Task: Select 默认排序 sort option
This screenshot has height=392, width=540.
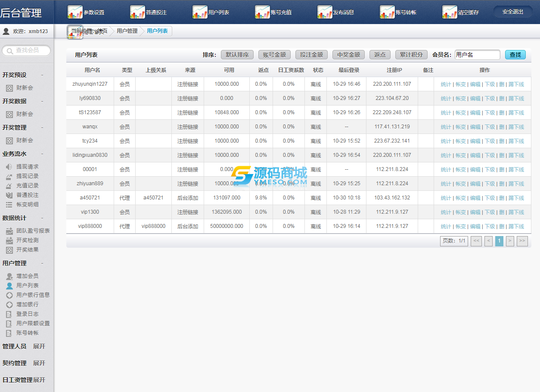Action: pos(237,55)
